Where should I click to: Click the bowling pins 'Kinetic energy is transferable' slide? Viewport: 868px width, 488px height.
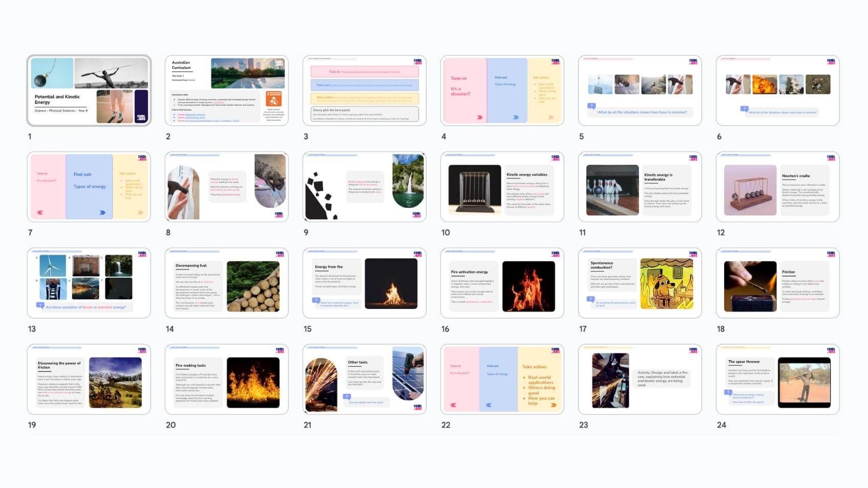(x=639, y=187)
